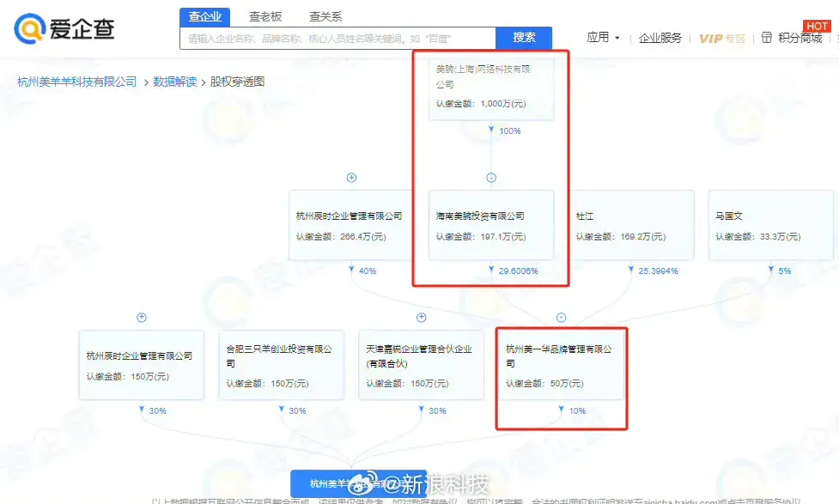Click the 100% share label
The height and width of the screenshot is (504, 839).
click(510, 131)
